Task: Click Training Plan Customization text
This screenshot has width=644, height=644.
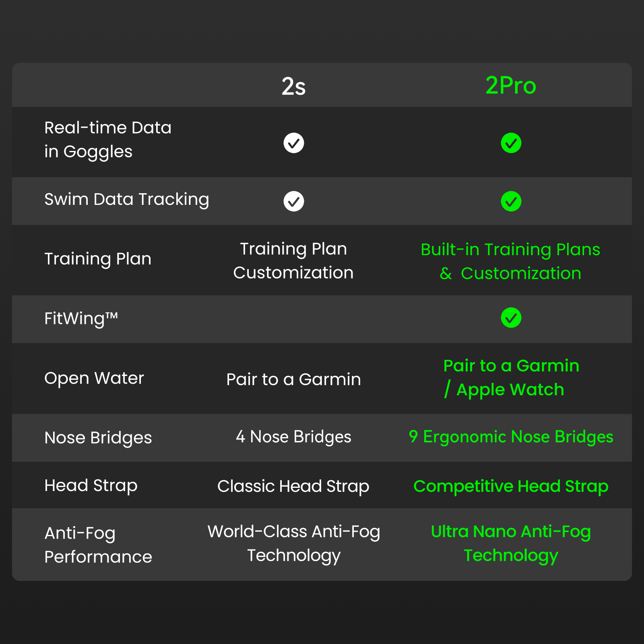Action: [x=293, y=260]
